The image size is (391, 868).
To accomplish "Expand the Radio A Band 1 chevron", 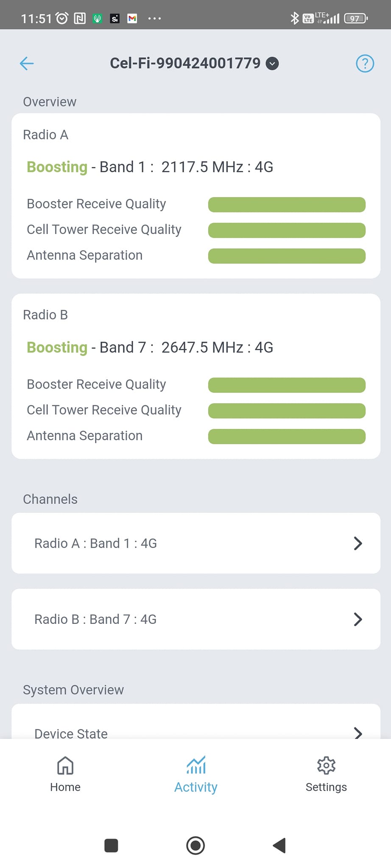I will click(x=358, y=543).
